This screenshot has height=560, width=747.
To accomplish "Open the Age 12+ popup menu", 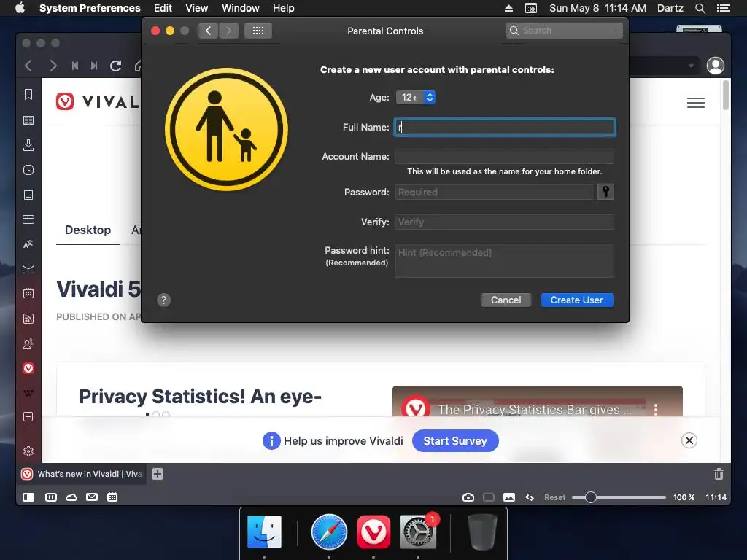I will (x=415, y=97).
